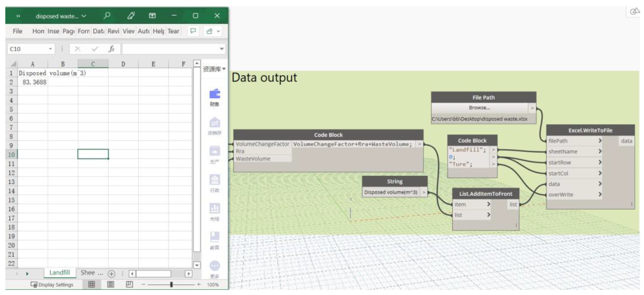The width and height of the screenshot is (644, 295).
Task: Click Browse... button in File Path node
Action: [x=479, y=108]
